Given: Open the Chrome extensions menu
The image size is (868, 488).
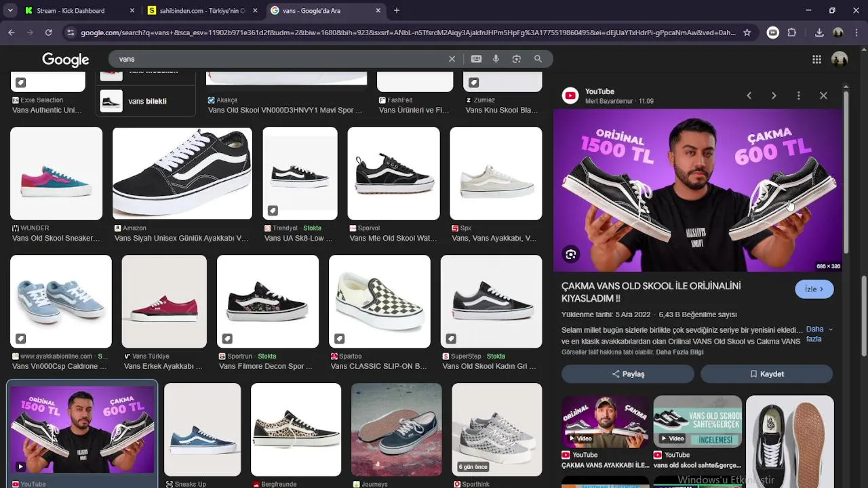Looking at the screenshot, I should point(791,33).
